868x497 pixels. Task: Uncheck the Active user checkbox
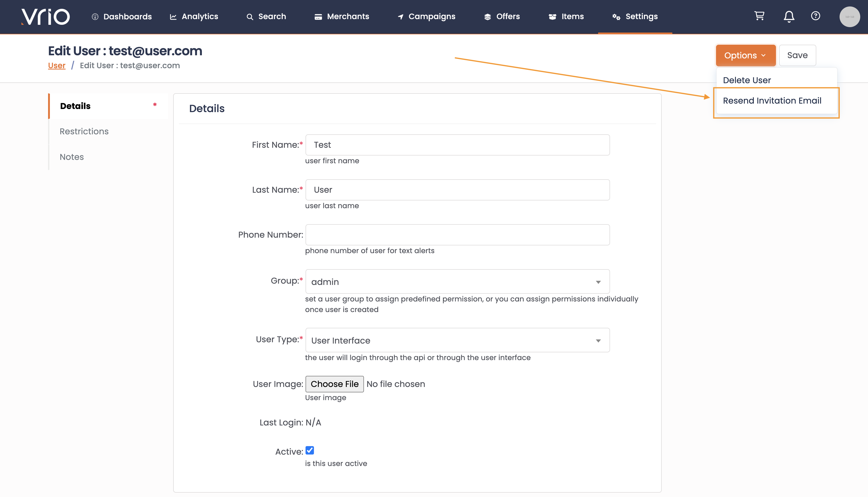click(x=310, y=450)
